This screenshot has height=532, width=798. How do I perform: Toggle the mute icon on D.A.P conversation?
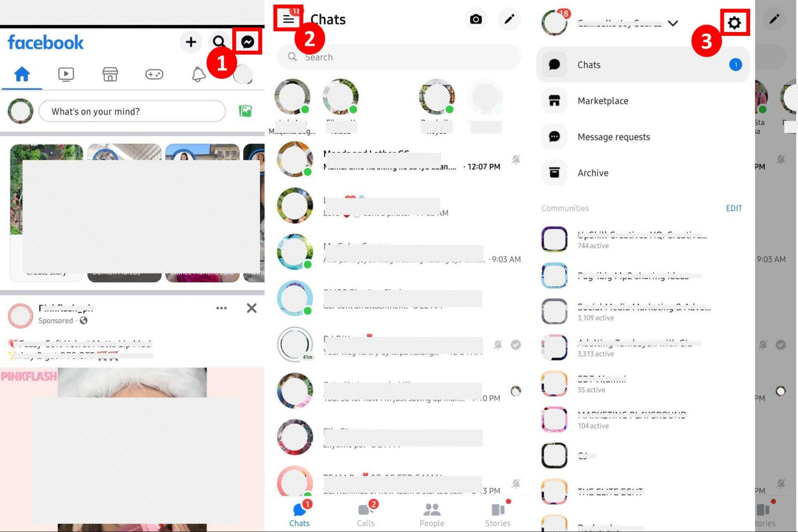pyautogui.click(x=499, y=344)
